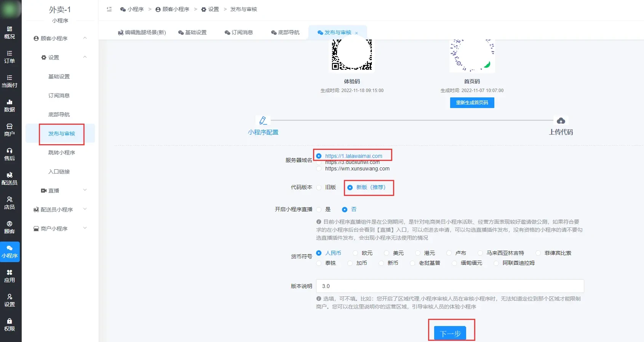Image resolution: width=644 pixels, height=342 pixels.
Task: Click 下一步 next step button
Action: [451, 334]
